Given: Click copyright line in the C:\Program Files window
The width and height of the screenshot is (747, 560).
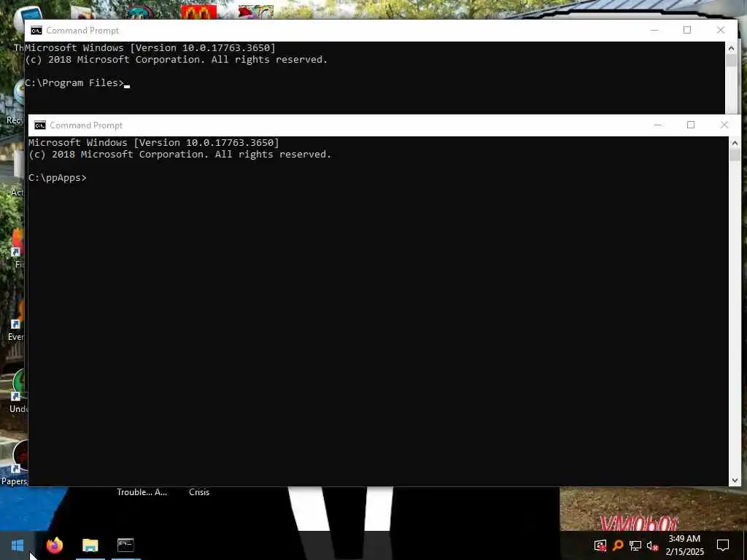Looking at the screenshot, I should click(x=177, y=60).
